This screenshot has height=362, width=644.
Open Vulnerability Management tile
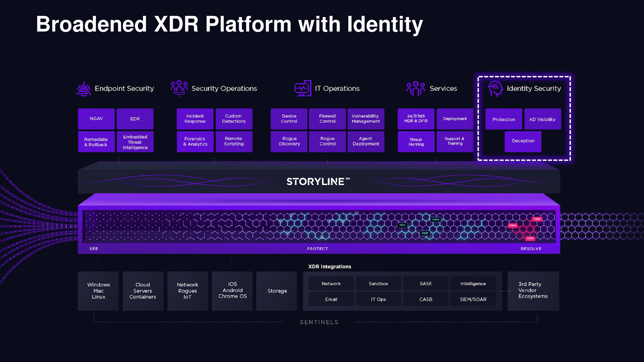(x=366, y=119)
